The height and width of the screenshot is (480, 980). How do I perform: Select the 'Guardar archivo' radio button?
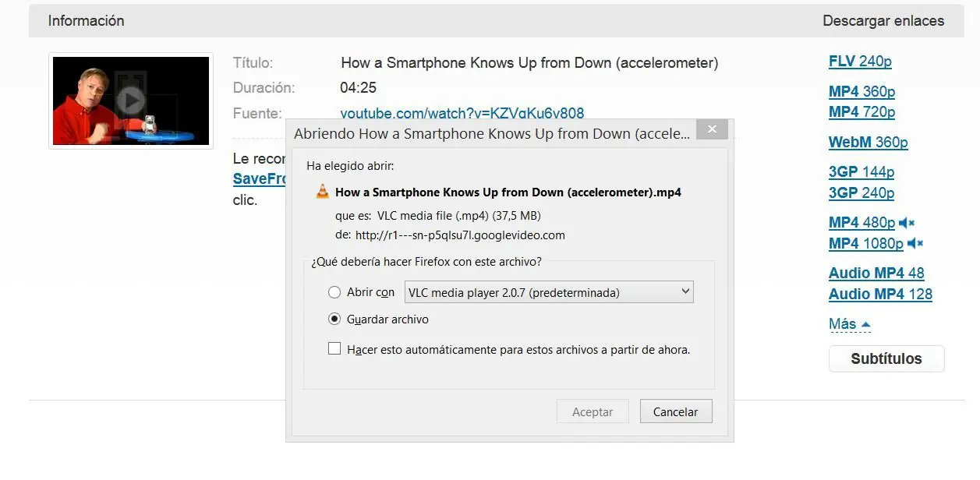click(334, 319)
